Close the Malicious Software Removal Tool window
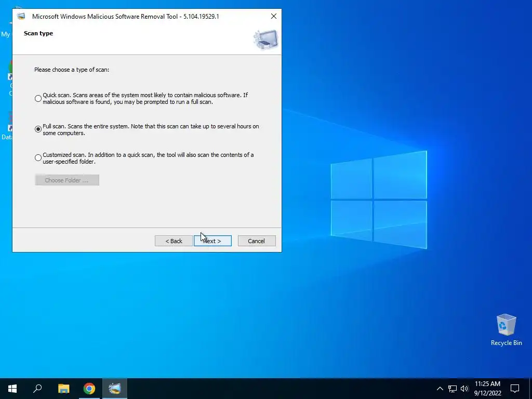 tap(274, 16)
